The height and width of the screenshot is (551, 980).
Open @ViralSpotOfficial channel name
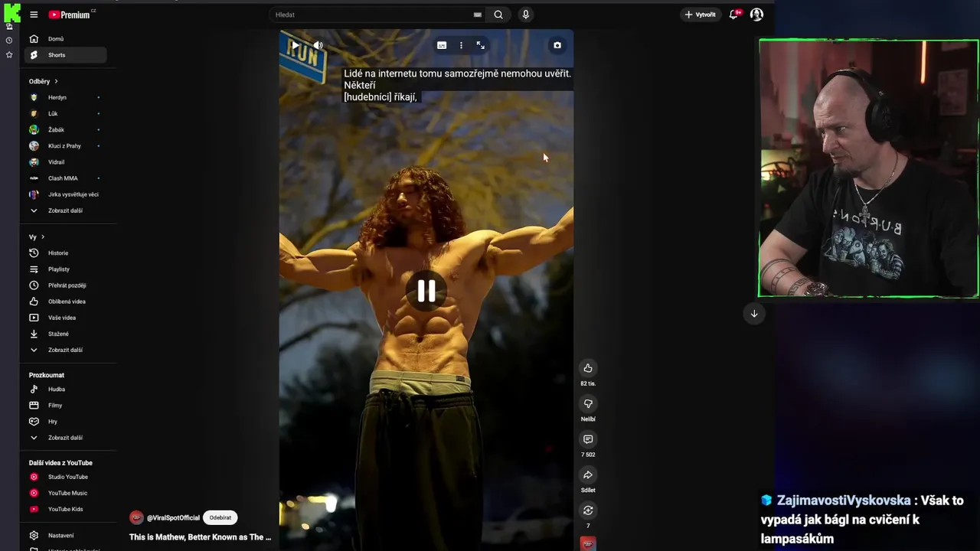point(174,518)
